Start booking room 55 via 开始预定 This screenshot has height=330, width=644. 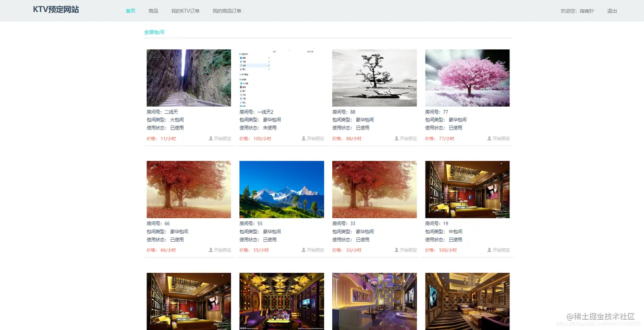point(315,250)
